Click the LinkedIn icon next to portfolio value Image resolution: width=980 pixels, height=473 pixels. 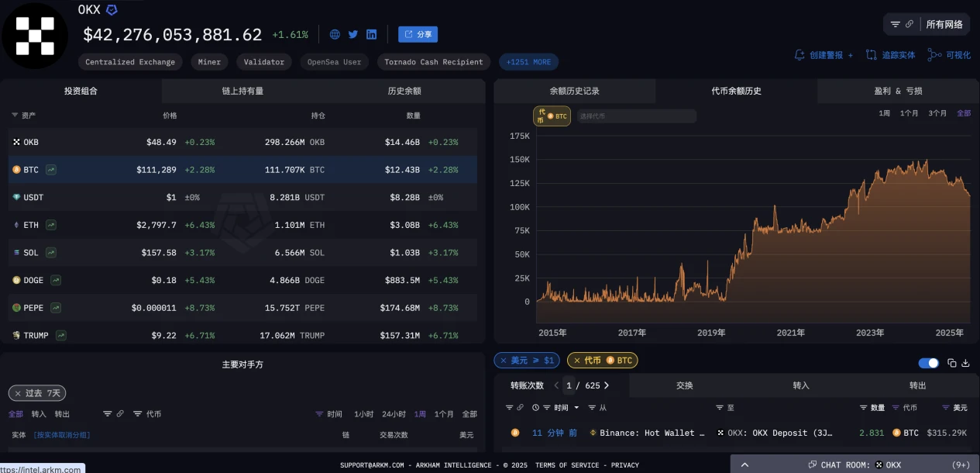point(372,34)
